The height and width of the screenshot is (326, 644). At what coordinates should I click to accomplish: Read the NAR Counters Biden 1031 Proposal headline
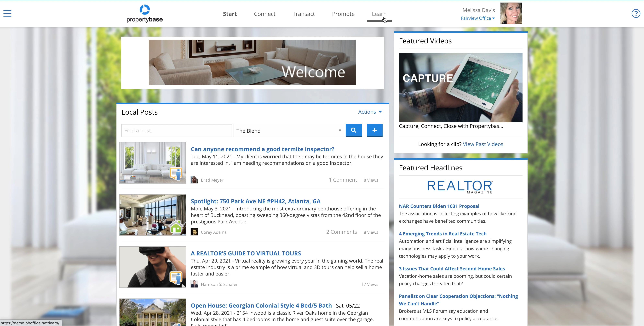tap(439, 206)
